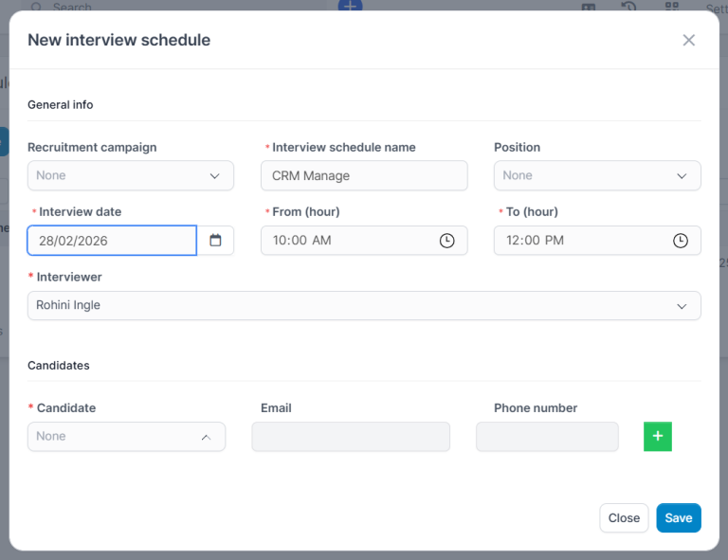The image size is (728, 560).
Task: Click the candidate Email field
Action: tap(350, 437)
